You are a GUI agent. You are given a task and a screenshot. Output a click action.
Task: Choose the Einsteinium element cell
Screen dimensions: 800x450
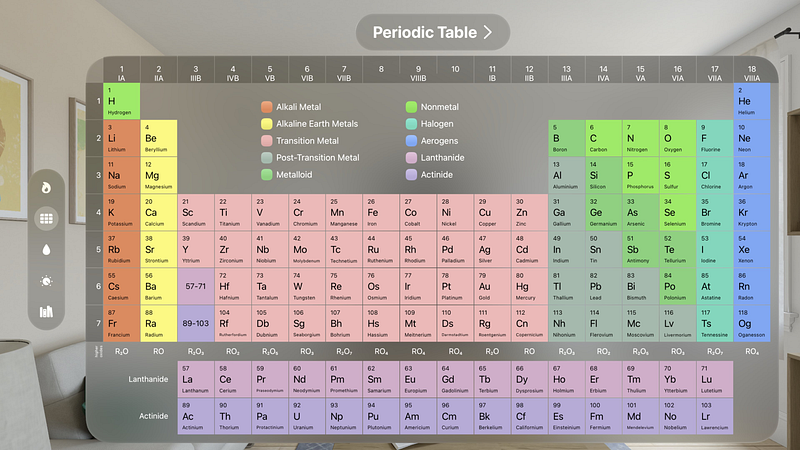click(566, 416)
